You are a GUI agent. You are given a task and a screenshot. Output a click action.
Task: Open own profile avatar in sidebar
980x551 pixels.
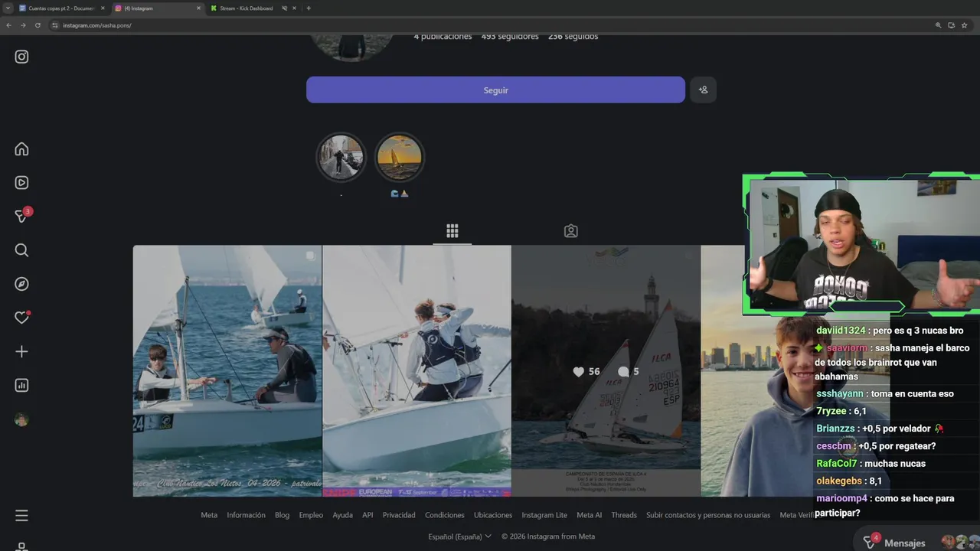[21, 419]
